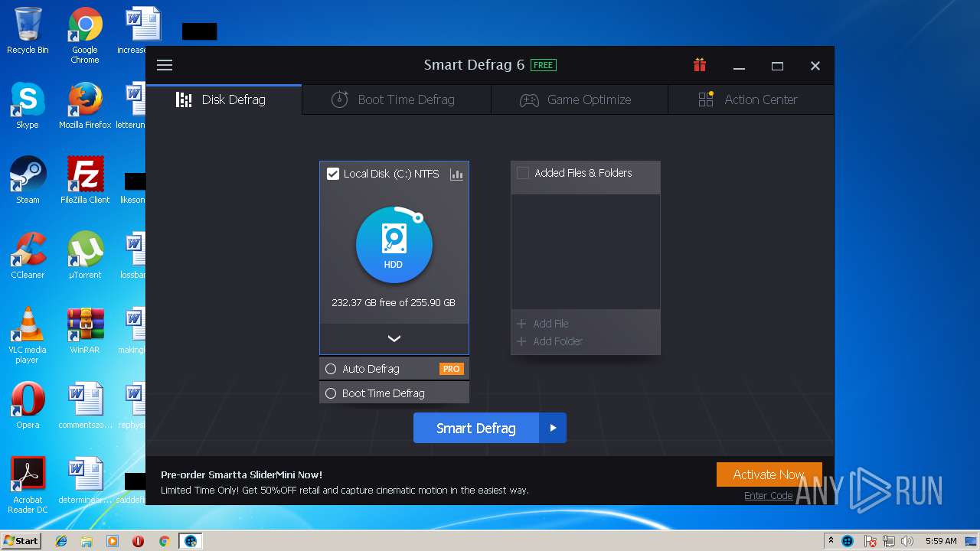Click Add Folder option
Screen dimensions: 980x551
[x=550, y=341]
